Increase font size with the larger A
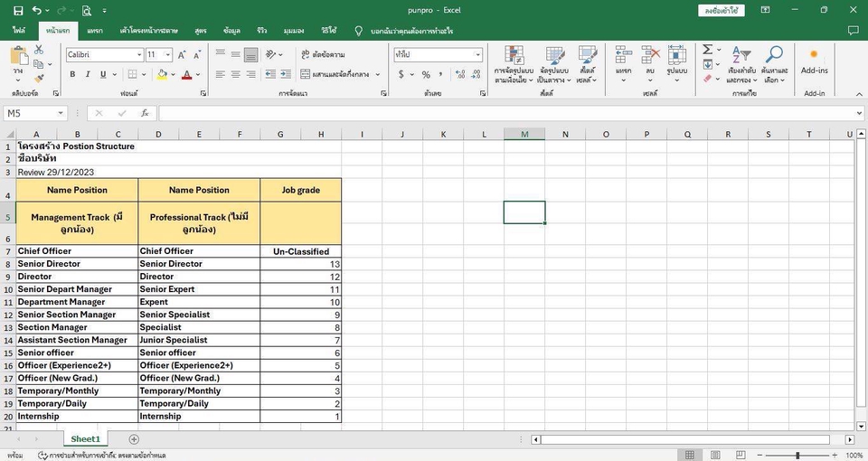This screenshot has width=868, height=461. point(182,55)
